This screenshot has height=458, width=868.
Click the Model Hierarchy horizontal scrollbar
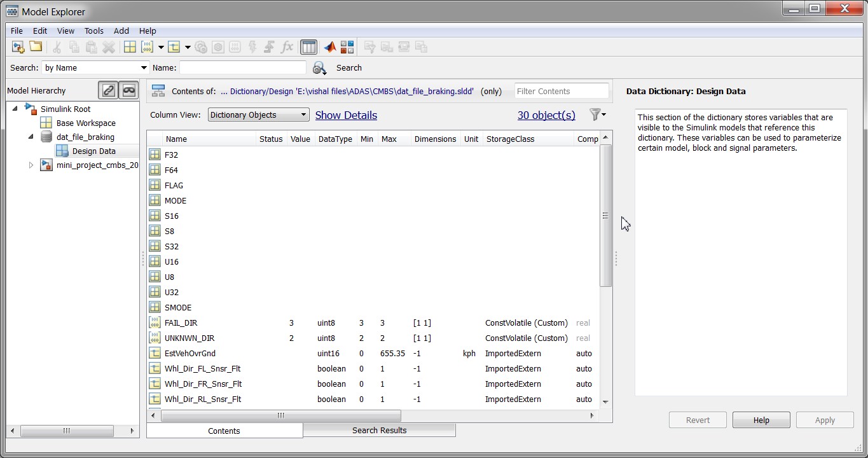[x=67, y=431]
